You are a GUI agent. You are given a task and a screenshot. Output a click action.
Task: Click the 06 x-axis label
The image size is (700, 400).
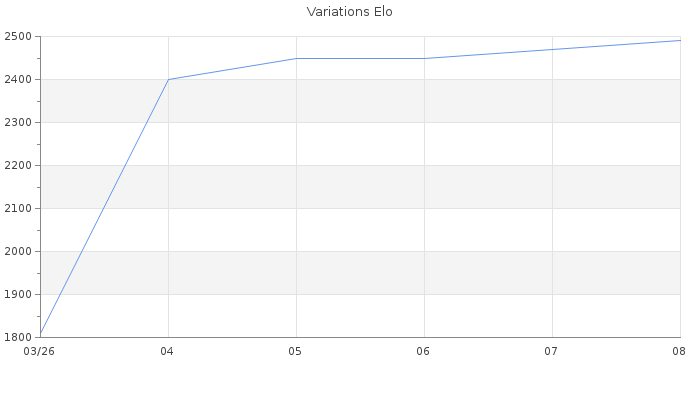[423, 351]
